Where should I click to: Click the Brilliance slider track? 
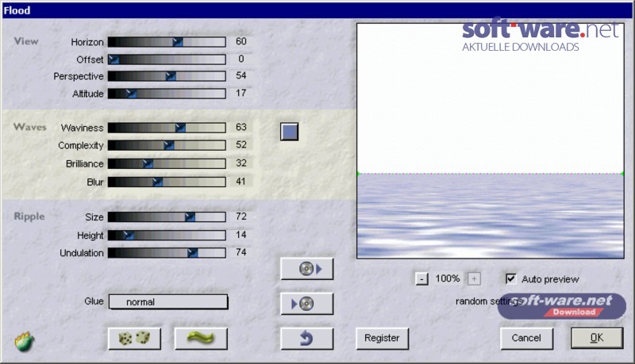[167, 164]
